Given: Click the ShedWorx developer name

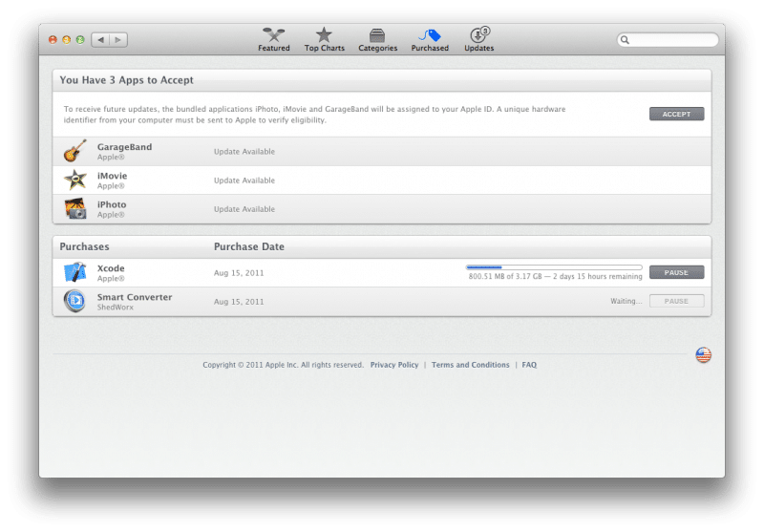Looking at the screenshot, I should pyautogui.click(x=115, y=308).
